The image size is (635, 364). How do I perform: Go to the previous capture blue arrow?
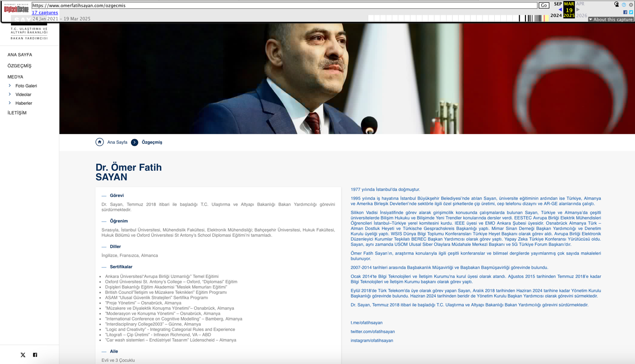click(560, 10)
